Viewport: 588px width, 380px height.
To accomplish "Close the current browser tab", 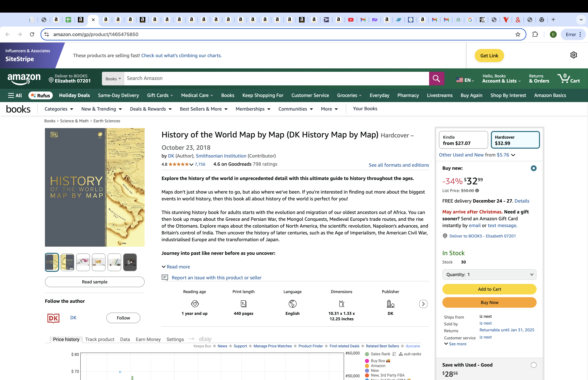I will click(x=93, y=20).
